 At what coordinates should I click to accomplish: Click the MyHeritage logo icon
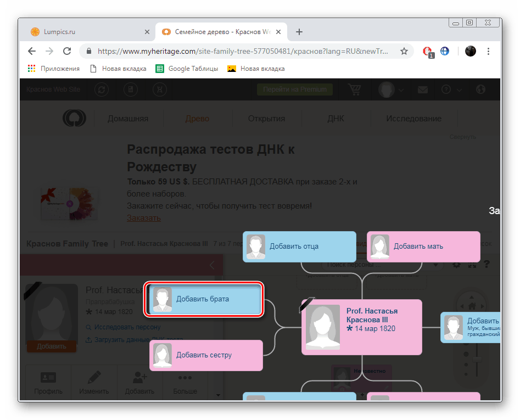coord(74,118)
